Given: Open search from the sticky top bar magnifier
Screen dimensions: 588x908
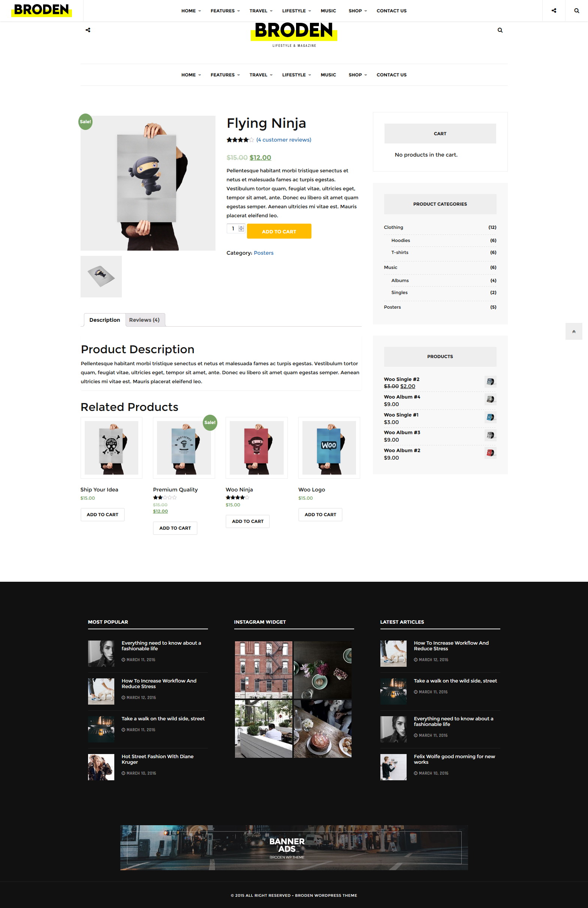Looking at the screenshot, I should click(x=576, y=11).
